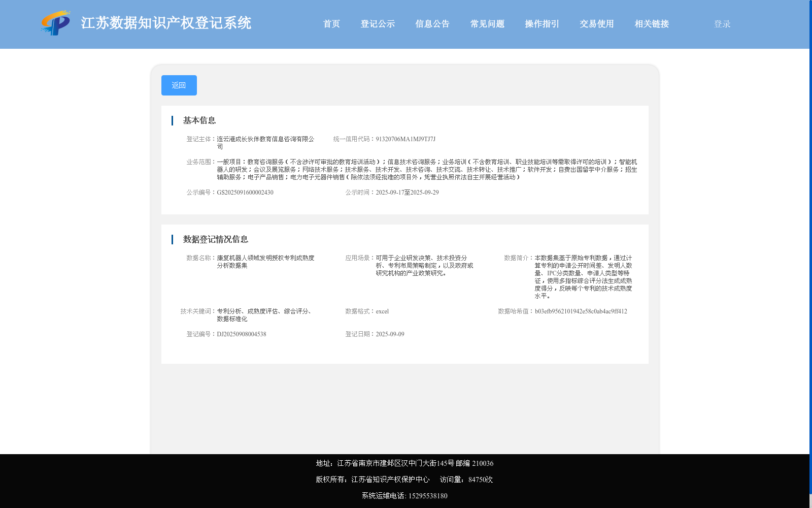Click the 系统运维电话 number in footer

click(403, 496)
